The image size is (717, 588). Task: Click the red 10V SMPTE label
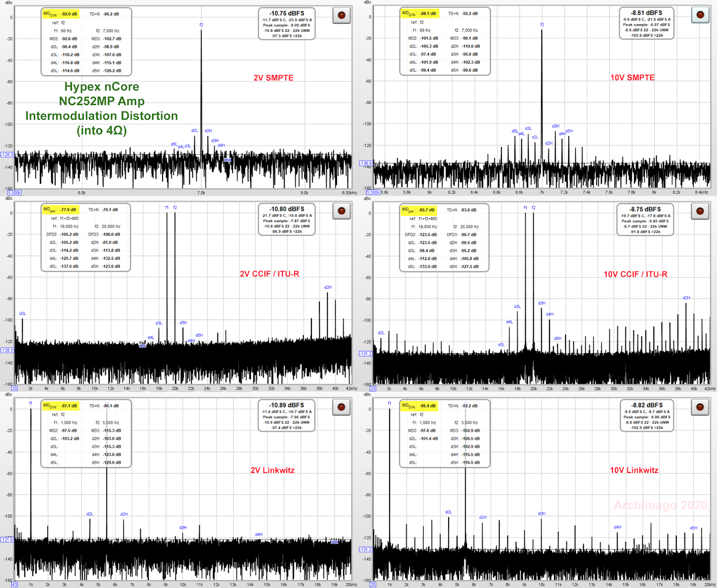pyautogui.click(x=632, y=77)
